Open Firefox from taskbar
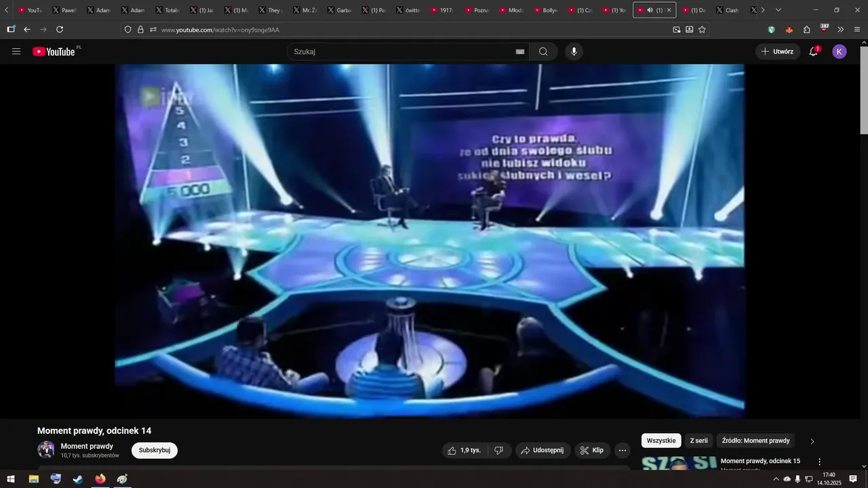This screenshot has width=868, height=488. coord(100,479)
